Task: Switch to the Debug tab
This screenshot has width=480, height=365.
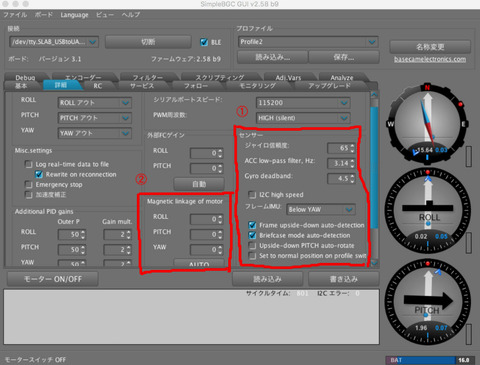Action: click(25, 77)
